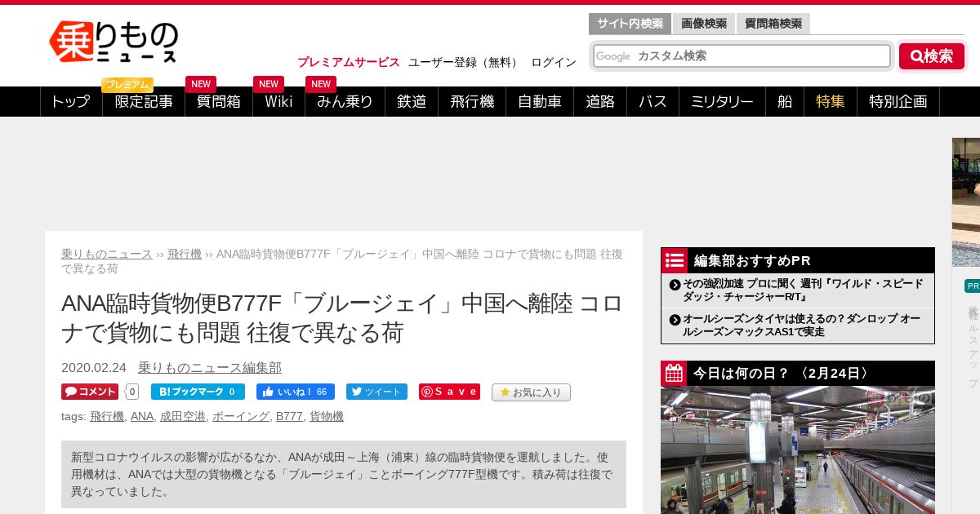Switch to the 質問箱検索 tab
The height and width of the screenshot is (514, 980).
(773, 24)
